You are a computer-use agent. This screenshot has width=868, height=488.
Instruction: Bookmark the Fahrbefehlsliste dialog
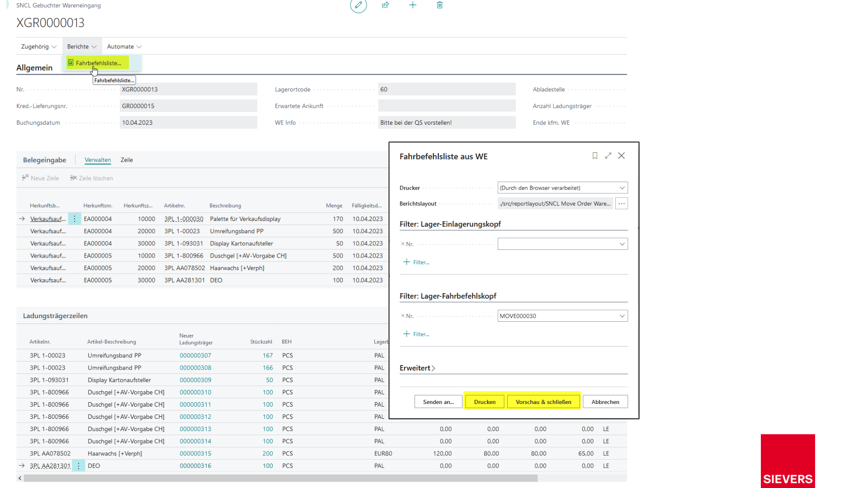tap(595, 155)
